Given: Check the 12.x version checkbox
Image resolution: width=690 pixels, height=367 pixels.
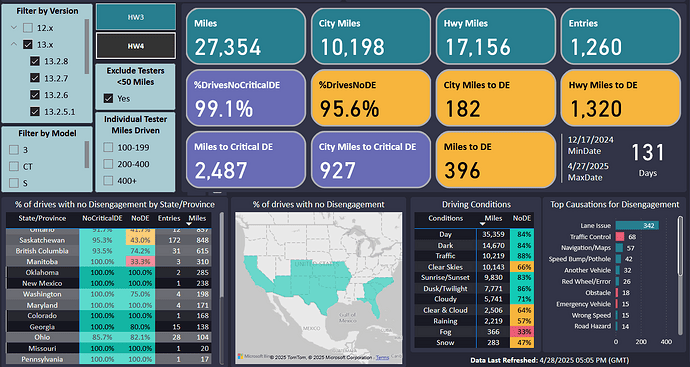Looking at the screenshot, I should point(28,28).
